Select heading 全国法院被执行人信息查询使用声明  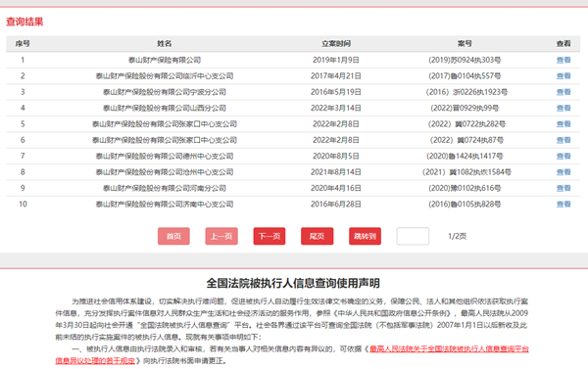pos(293,283)
